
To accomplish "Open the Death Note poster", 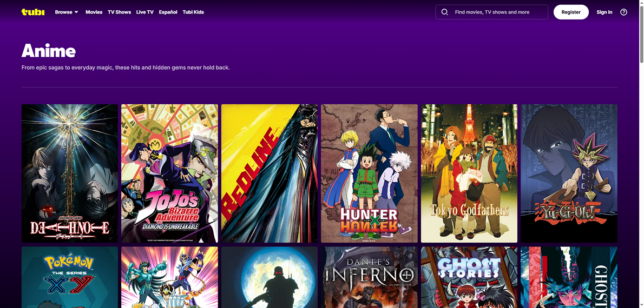I will click(x=70, y=173).
